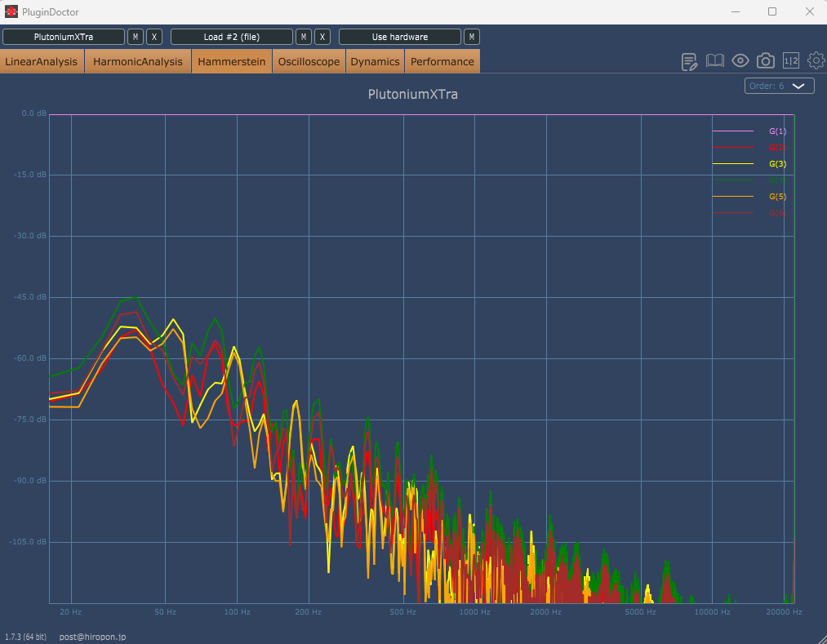Toggle M button next to PlutoniumXTra

(x=136, y=37)
